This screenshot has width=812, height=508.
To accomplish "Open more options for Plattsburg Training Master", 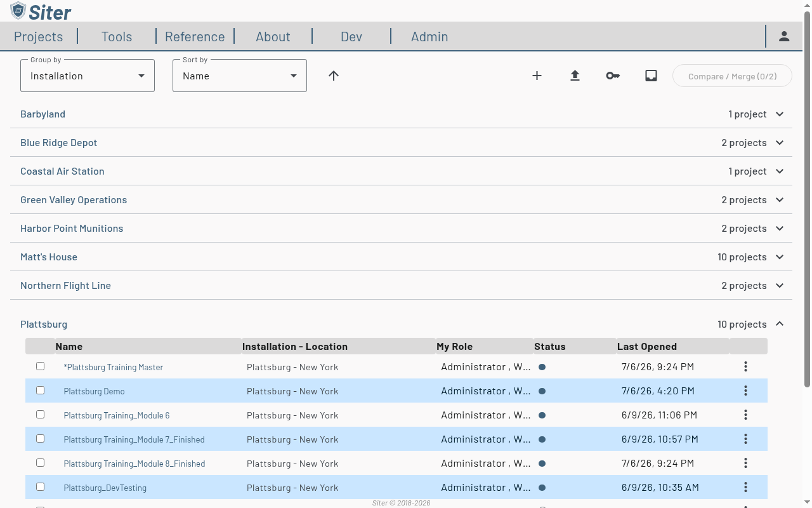I will pos(745,366).
